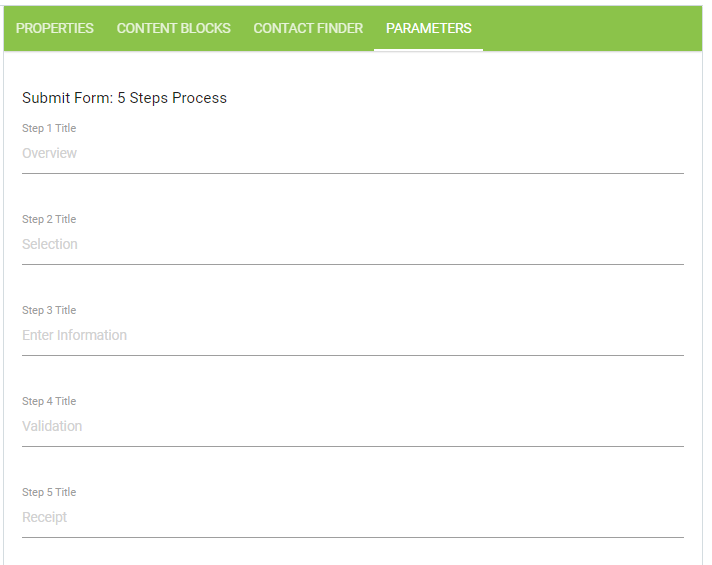The height and width of the screenshot is (565, 712).
Task: Focus the Step 1 Title field with Overview placeholder
Action: click(352, 154)
